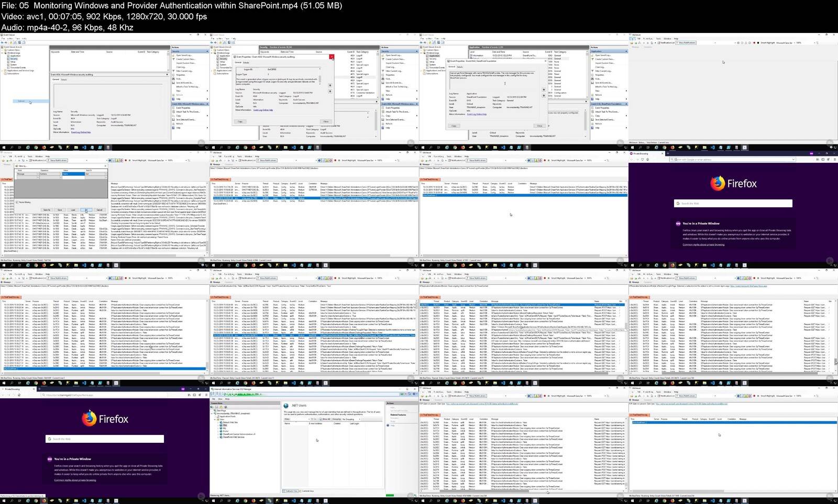
Task: Open private browsing myths link in second-row Firefox frame
Action: click(x=703, y=244)
